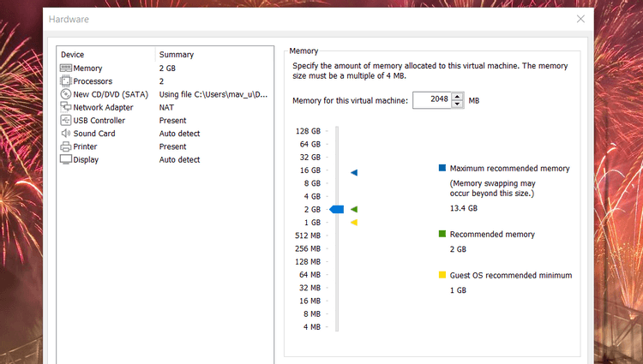Select the New CD/DVD (SATA) row
Screen dimensions: 643x364
[165, 94]
